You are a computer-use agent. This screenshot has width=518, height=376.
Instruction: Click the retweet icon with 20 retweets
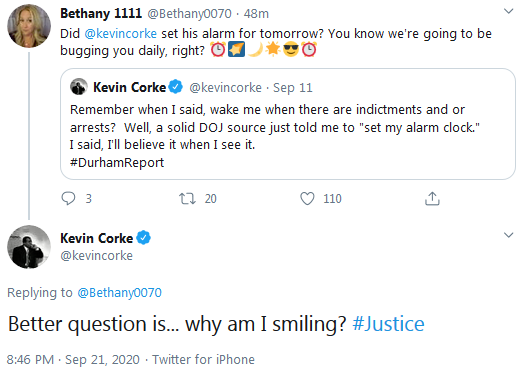(187, 199)
